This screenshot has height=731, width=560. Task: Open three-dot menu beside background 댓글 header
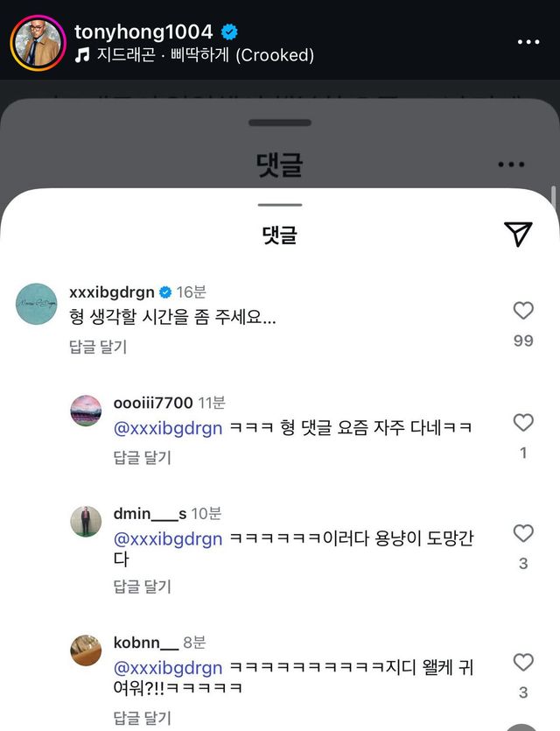[510, 165]
